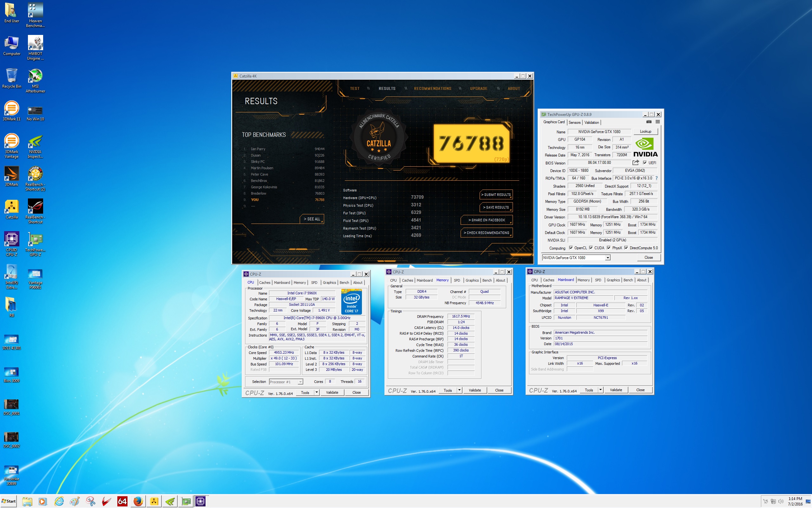812x508 pixels.
Task: Click the DRAM Frequency value in CPU-Z
Action: [x=461, y=316]
